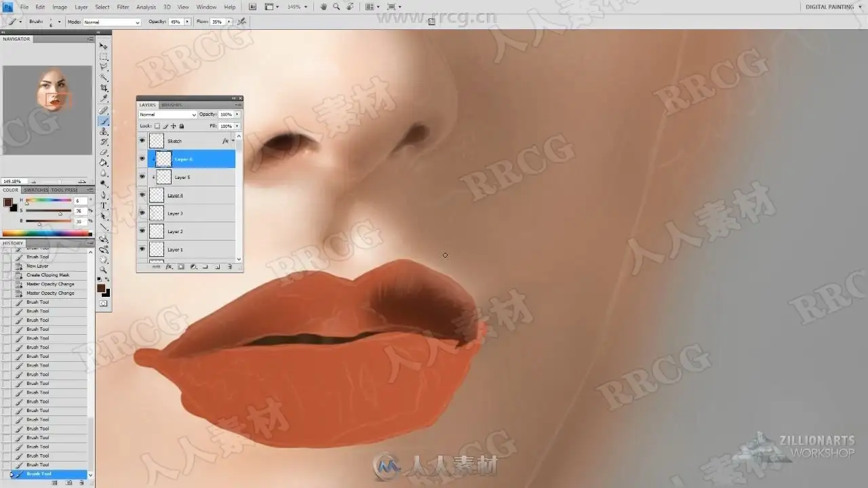Toggle Quick Mask mode in the toolbox

(x=104, y=304)
